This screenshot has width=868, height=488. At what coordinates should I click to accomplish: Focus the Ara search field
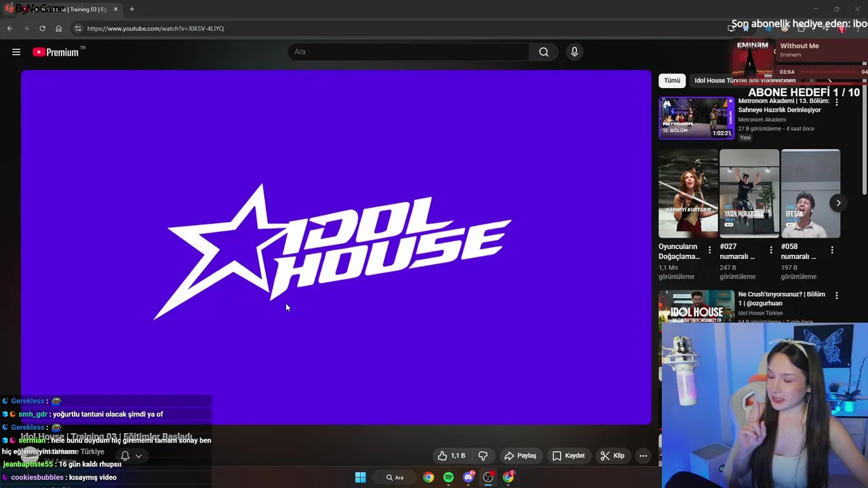(x=409, y=52)
